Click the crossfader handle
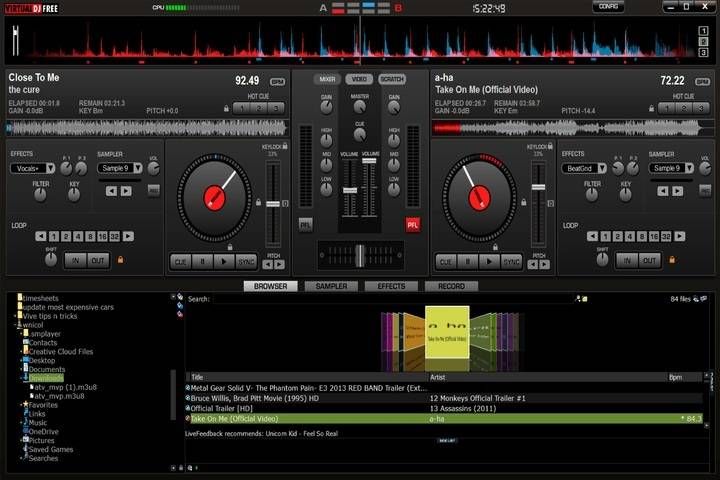 pyautogui.click(x=360, y=255)
